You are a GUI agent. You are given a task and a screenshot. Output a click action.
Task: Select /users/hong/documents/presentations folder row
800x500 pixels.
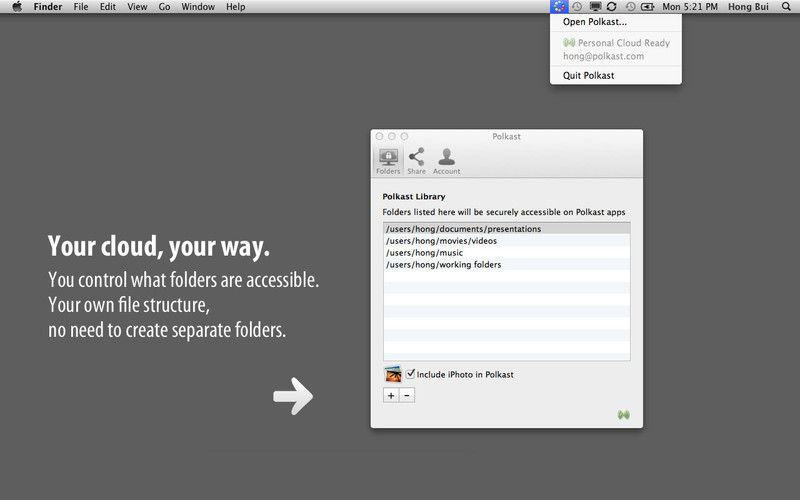507,229
